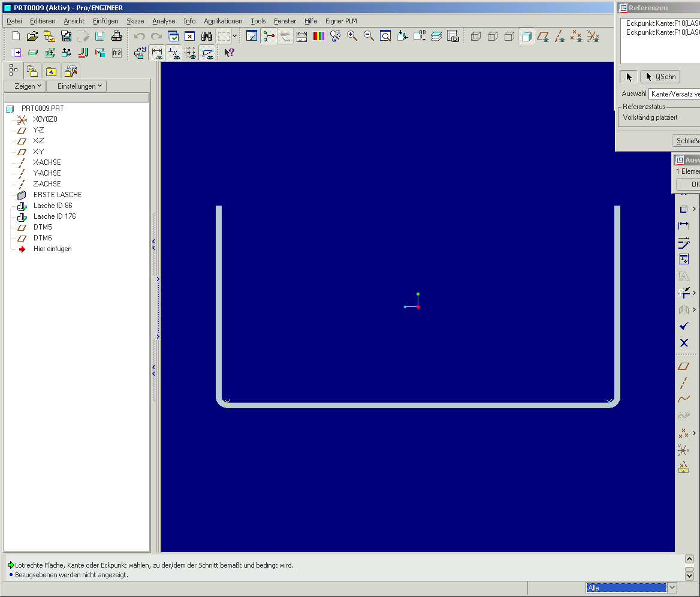
Task: Click the refit-to-window zoom icon
Action: click(385, 36)
